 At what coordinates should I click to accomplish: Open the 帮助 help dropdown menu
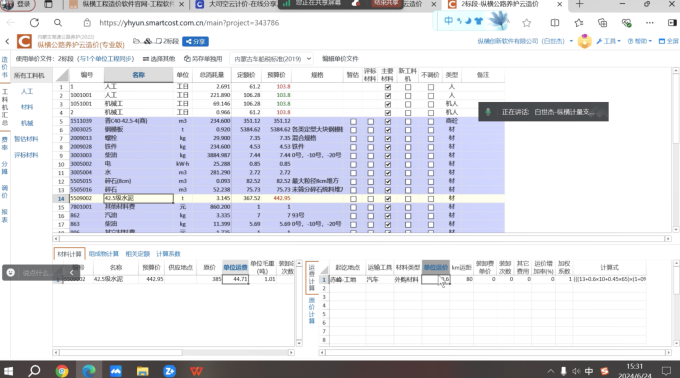click(x=640, y=41)
